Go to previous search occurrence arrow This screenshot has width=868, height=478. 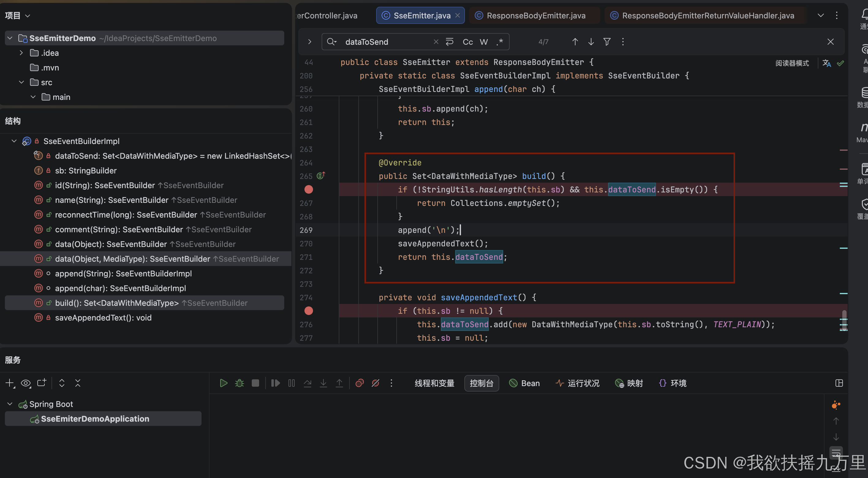[x=575, y=42]
